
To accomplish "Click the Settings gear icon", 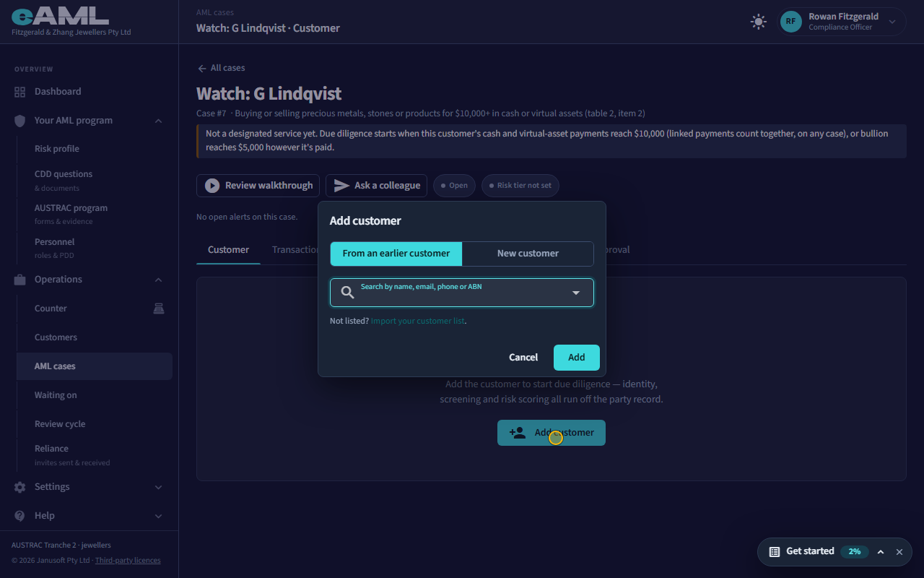I will [19, 487].
